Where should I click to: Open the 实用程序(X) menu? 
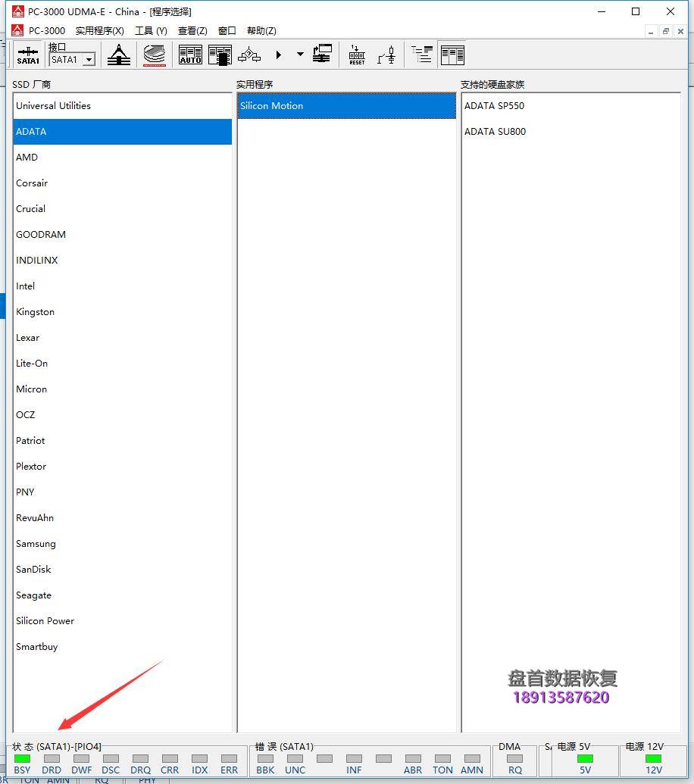99,31
